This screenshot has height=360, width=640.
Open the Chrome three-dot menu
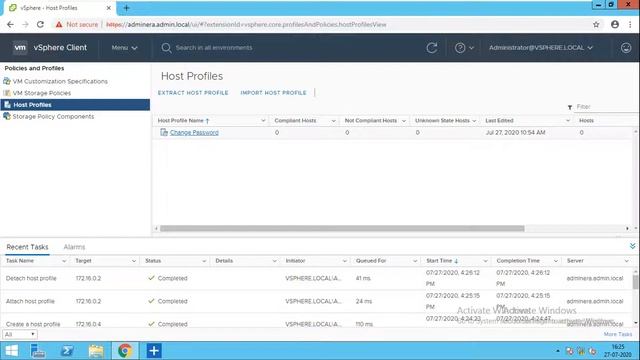point(630,24)
